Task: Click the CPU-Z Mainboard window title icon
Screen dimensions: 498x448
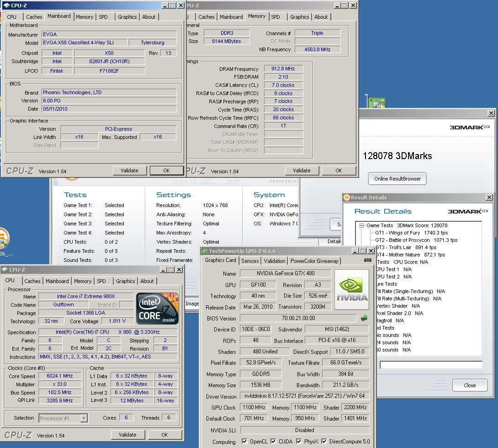Action: point(7,5)
